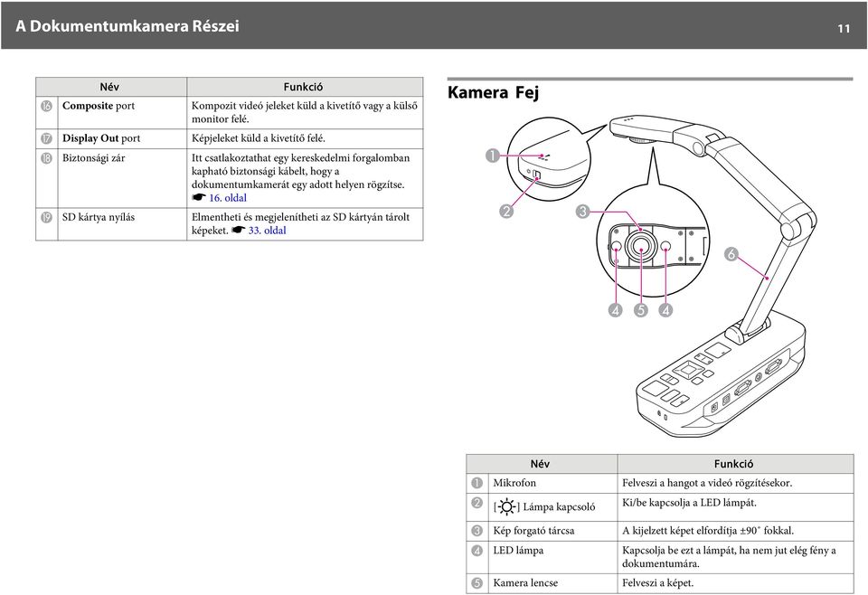The height and width of the screenshot is (595, 868).
Task: Click the page title 'A Dokumentumkamera Részei'
Action: [127, 26]
